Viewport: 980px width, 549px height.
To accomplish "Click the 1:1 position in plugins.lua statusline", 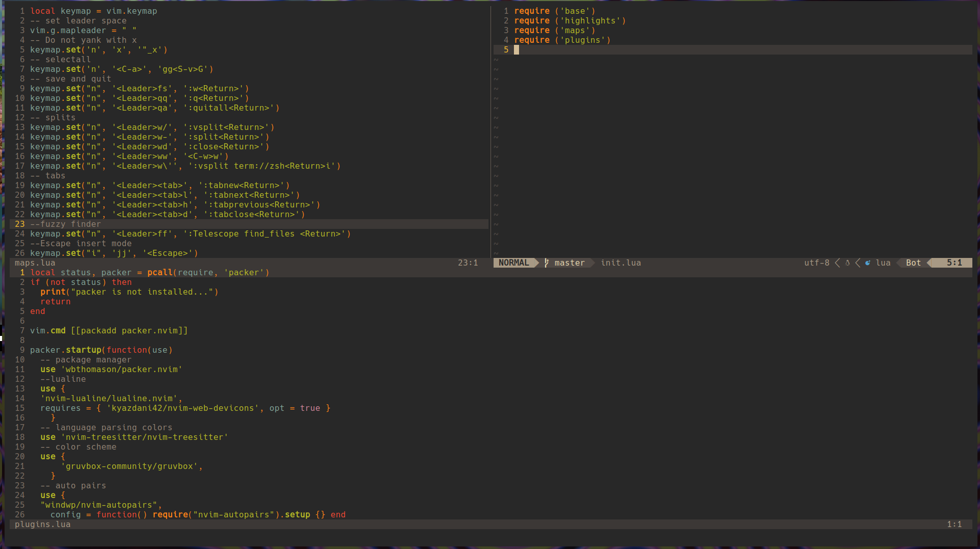I will 954,525.
